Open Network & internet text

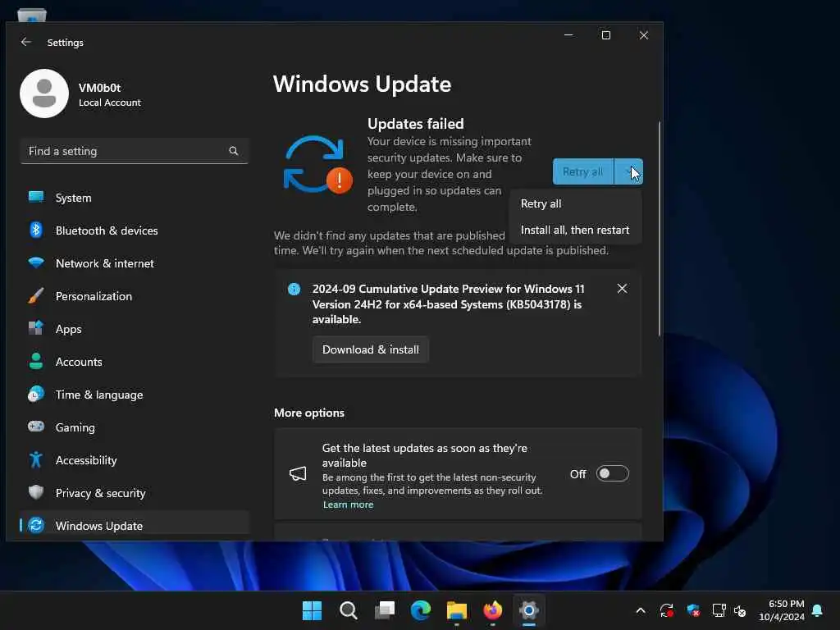(104, 263)
